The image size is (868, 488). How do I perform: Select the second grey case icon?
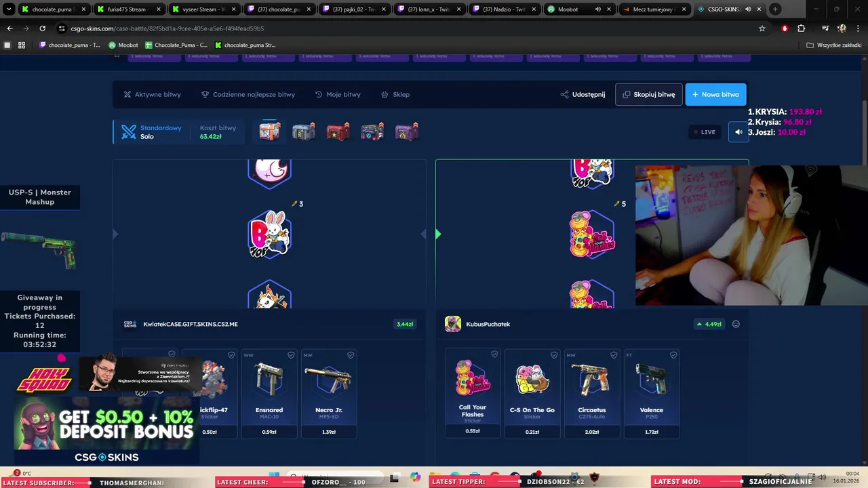(x=304, y=131)
